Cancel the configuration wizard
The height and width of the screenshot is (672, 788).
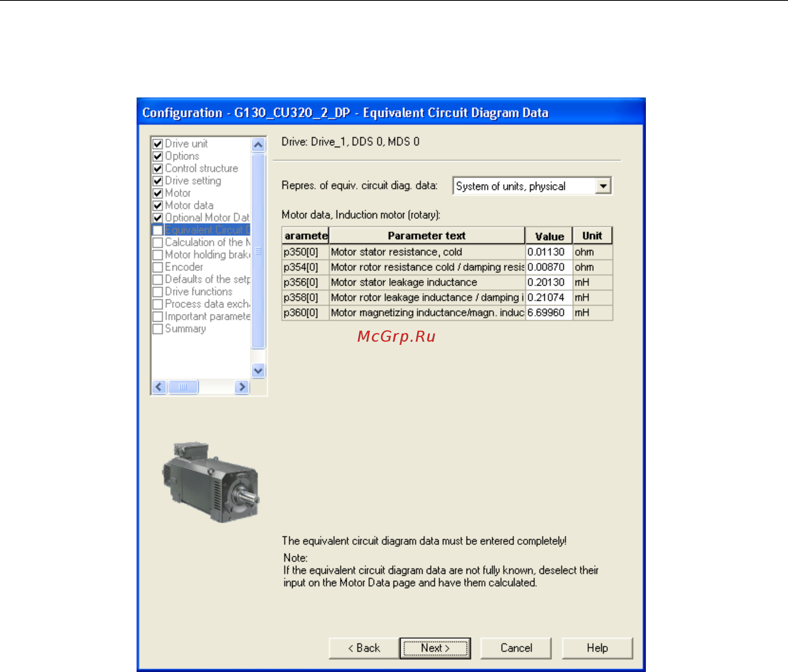(x=516, y=648)
